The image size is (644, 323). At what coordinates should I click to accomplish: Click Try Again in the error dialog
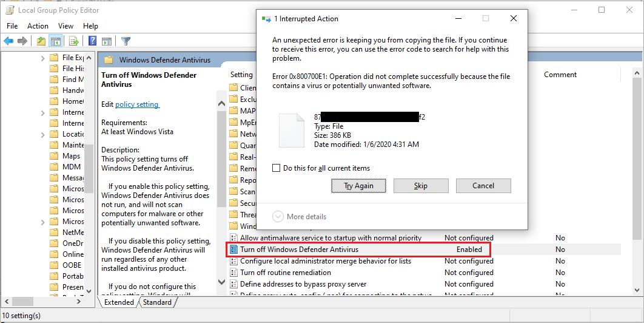tap(358, 186)
